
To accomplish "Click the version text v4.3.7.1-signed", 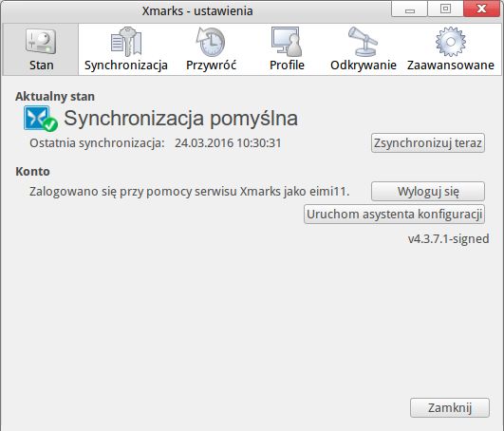I will (448, 239).
